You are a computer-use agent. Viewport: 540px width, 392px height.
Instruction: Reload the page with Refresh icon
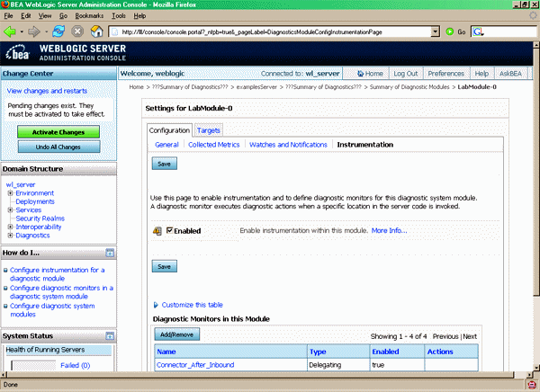[58, 31]
